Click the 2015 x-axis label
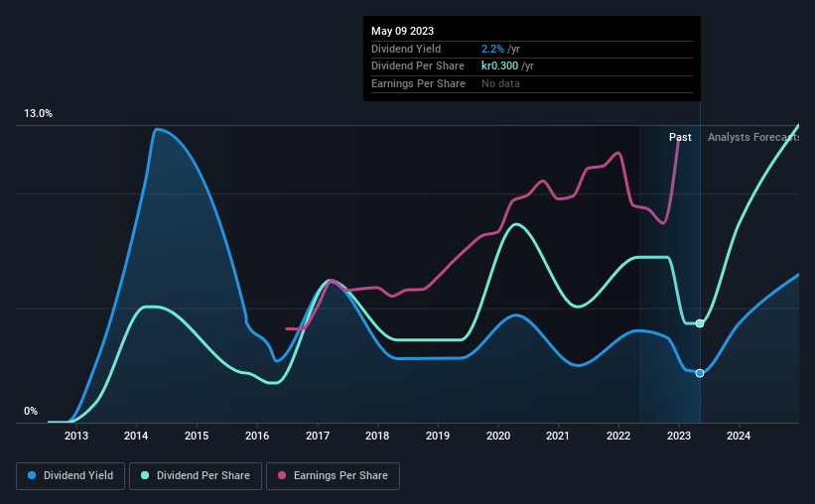 pos(197,436)
